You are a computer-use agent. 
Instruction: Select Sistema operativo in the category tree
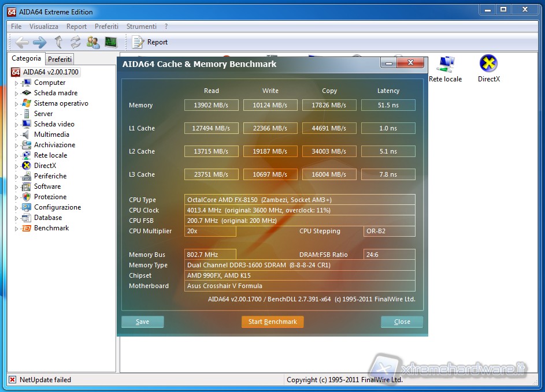tap(61, 103)
